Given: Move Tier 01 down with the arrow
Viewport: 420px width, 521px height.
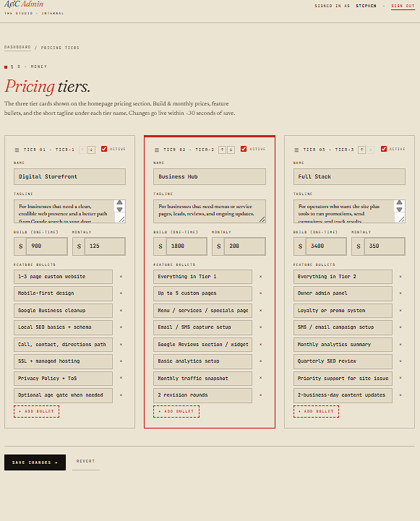Looking at the screenshot, I should tap(91, 150).
